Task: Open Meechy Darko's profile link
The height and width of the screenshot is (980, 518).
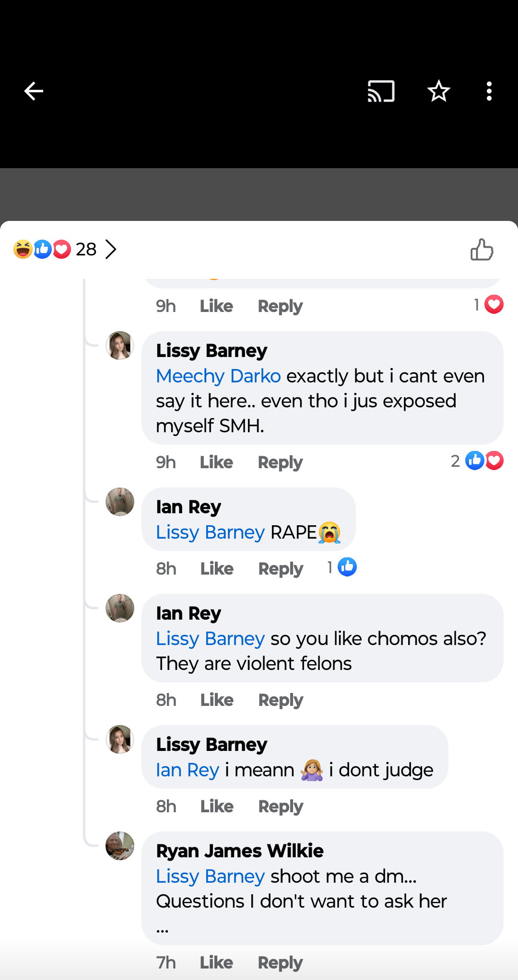Action: click(x=218, y=376)
